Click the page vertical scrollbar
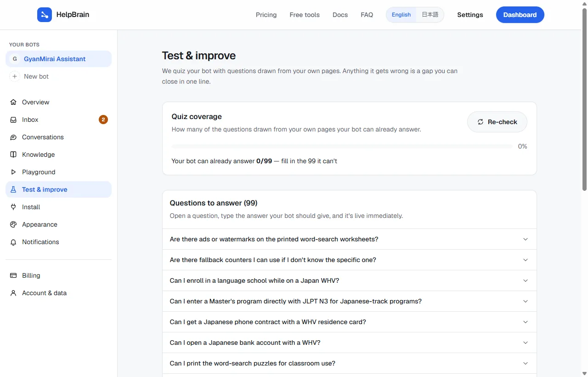588x377 pixels. pyautogui.click(x=584, y=99)
